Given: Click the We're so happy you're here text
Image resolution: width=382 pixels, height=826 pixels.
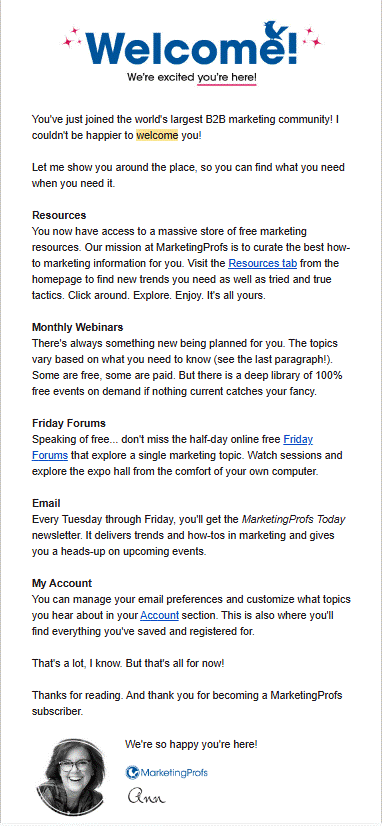Looking at the screenshot, I should point(191,744).
